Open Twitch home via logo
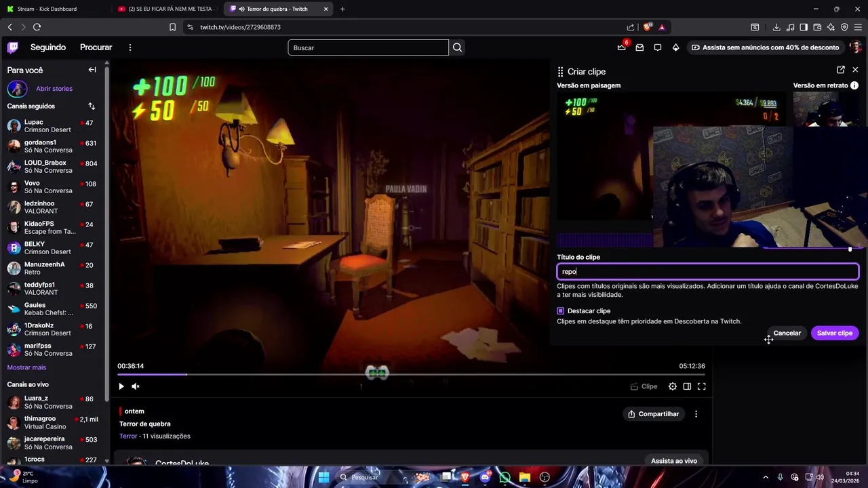Image resolution: width=868 pixels, height=488 pixels. [x=13, y=47]
